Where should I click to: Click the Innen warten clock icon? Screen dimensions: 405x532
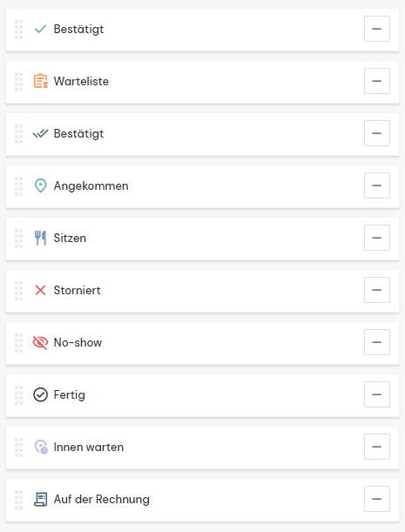click(x=41, y=447)
